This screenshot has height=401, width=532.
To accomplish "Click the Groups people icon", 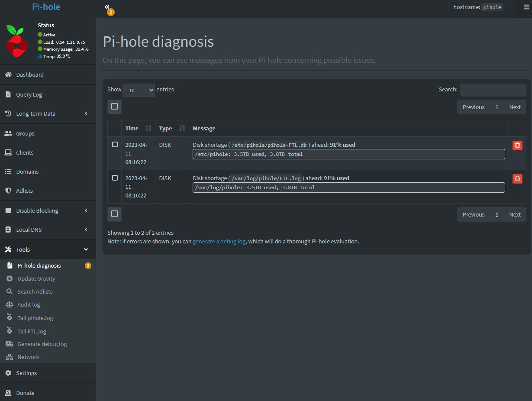I will pos(8,133).
